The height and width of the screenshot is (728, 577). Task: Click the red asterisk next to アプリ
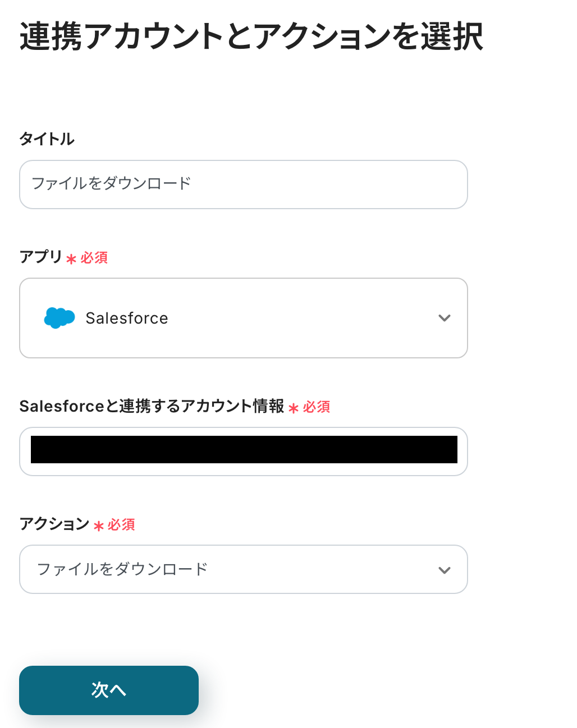click(x=71, y=259)
